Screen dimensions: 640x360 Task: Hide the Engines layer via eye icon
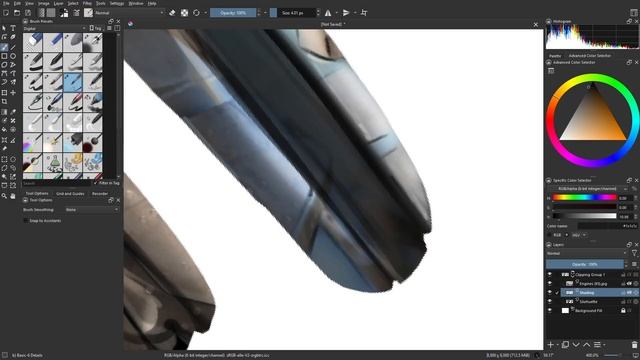pos(550,283)
